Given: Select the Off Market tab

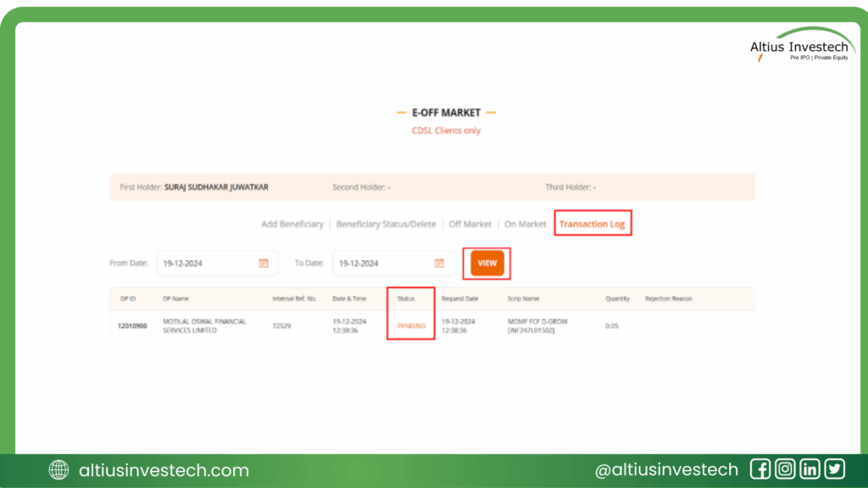Looking at the screenshot, I should [x=470, y=224].
